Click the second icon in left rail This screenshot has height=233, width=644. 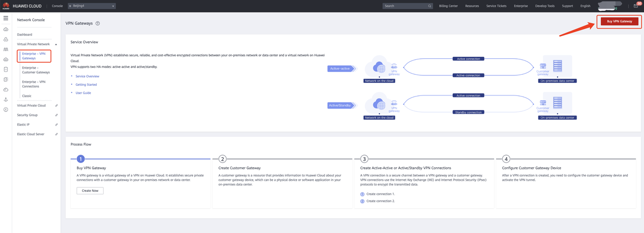point(6,39)
